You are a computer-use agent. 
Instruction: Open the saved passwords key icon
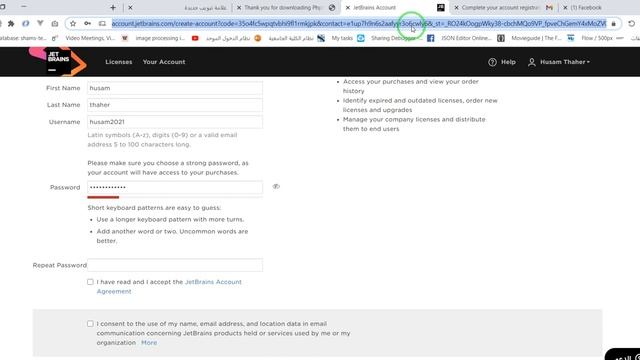[x=87, y=24]
